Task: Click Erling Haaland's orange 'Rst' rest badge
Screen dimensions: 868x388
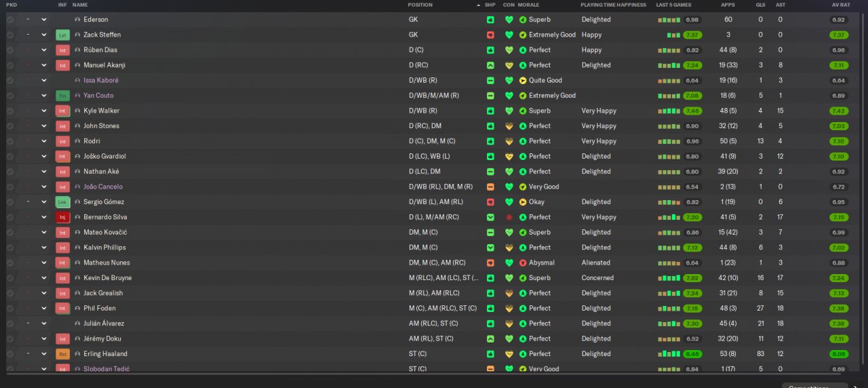Action: click(x=63, y=354)
